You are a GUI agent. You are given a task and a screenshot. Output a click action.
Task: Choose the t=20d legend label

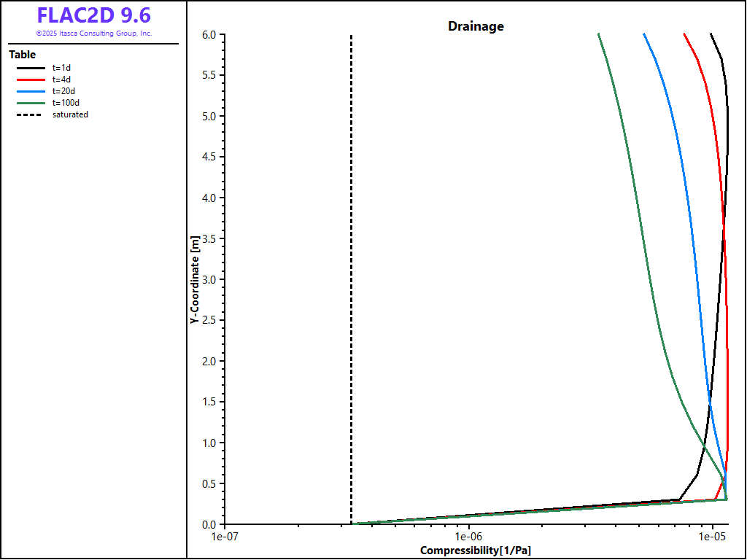pos(63,91)
